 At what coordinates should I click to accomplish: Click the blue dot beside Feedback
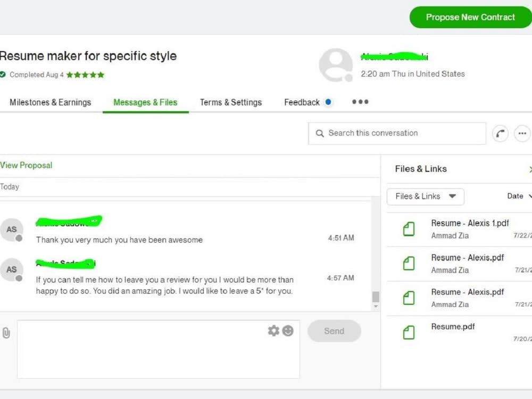click(328, 102)
